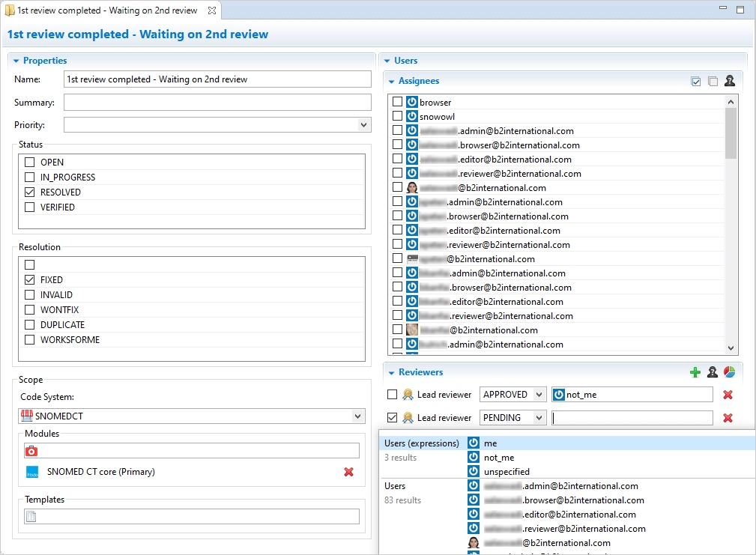Delete SNOMED CT core module with red X
Viewport: 756px width, 555px height.
click(x=348, y=472)
